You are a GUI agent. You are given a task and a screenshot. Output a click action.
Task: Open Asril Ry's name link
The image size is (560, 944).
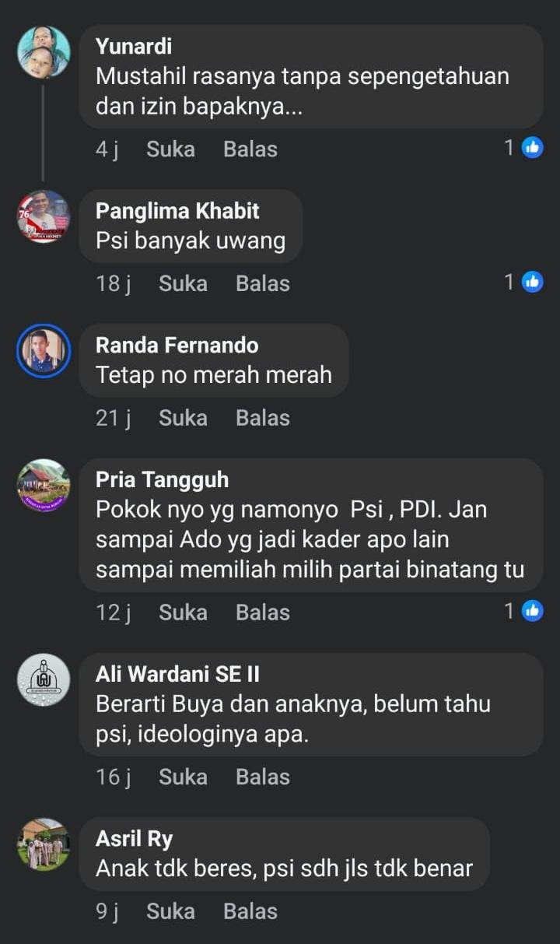134,839
